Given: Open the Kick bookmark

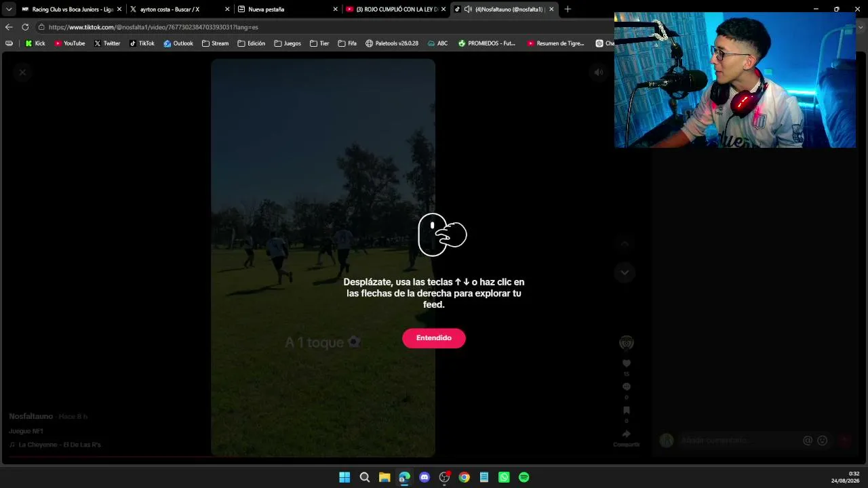Looking at the screenshot, I should 35,43.
